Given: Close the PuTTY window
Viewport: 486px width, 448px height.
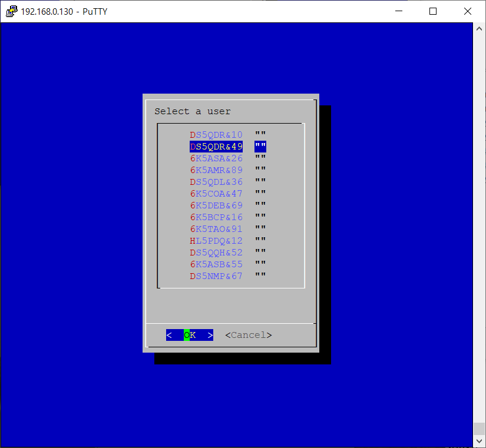Looking at the screenshot, I should tap(468, 11).
